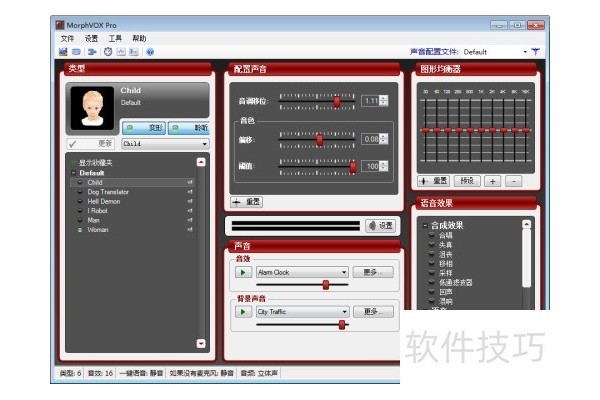Screen dimensions: 600x400
Task: Click the effects list scroll-up arrow
Action: tap(527, 224)
